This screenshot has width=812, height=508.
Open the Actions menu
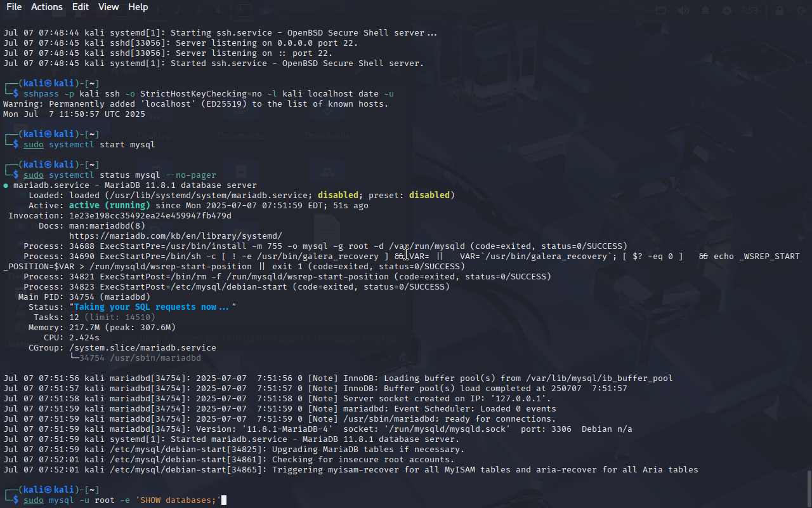tap(47, 7)
